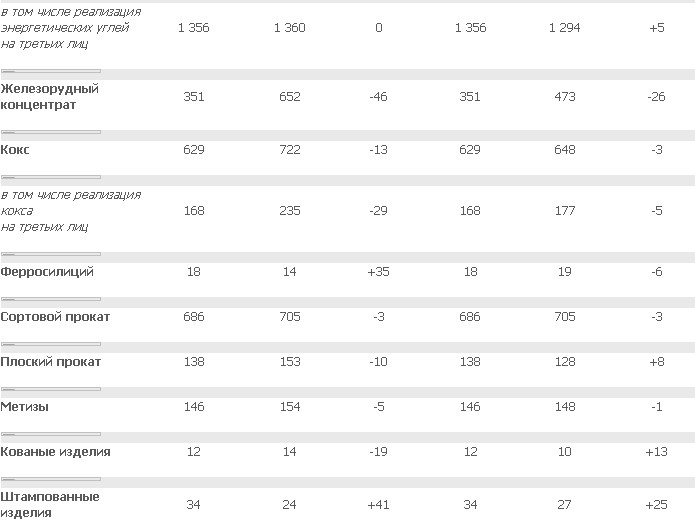
Task: Select the 1 360 value cell
Action: click(x=290, y=28)
